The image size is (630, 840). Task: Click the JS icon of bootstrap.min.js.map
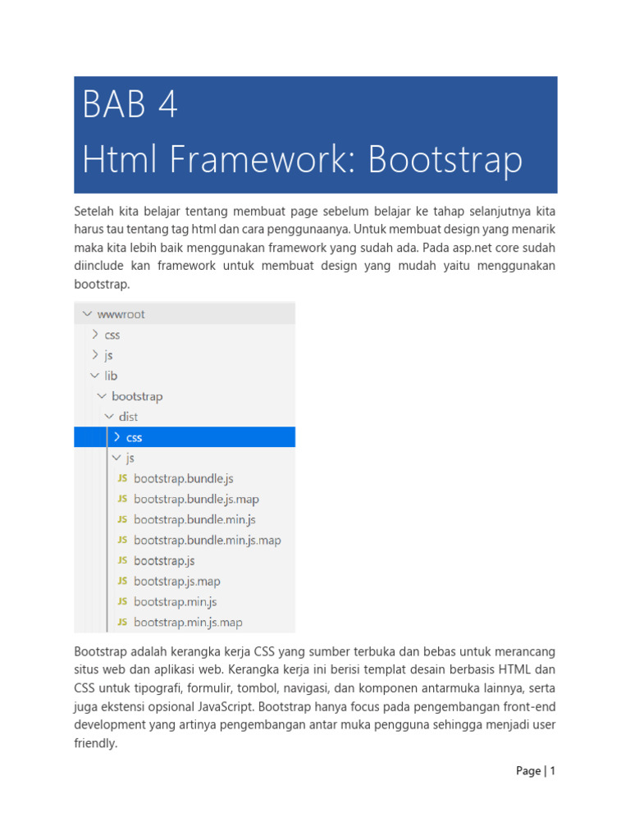(x=123, y=622)
